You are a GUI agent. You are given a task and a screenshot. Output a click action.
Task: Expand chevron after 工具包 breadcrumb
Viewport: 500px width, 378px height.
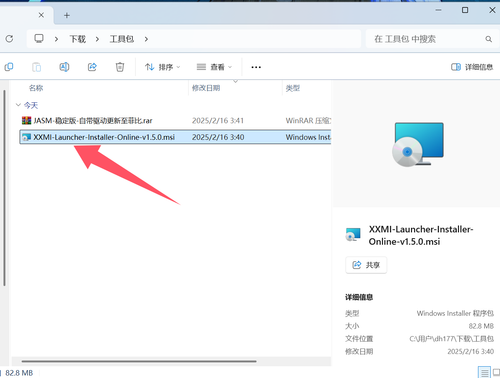pos(146,39)
